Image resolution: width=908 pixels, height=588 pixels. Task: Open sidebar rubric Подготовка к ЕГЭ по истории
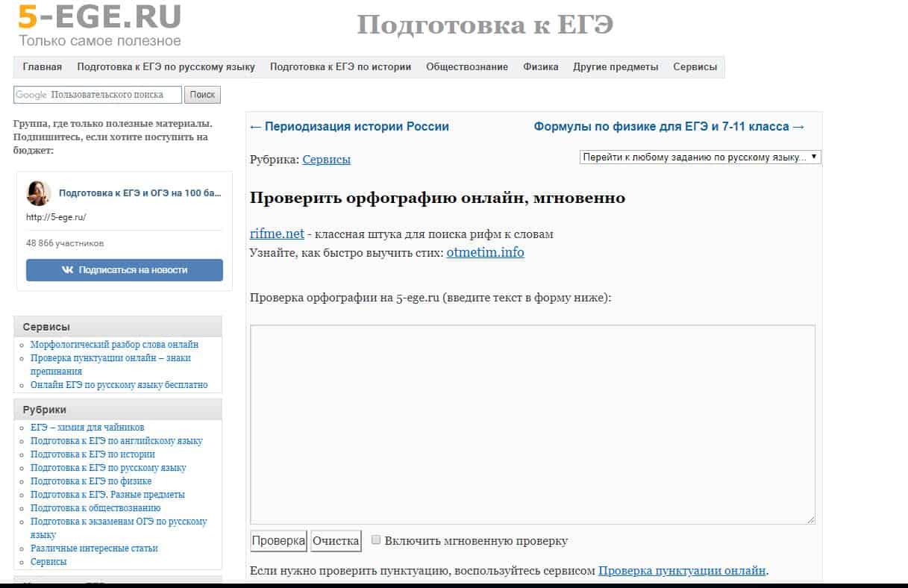(x=93, y=454)
